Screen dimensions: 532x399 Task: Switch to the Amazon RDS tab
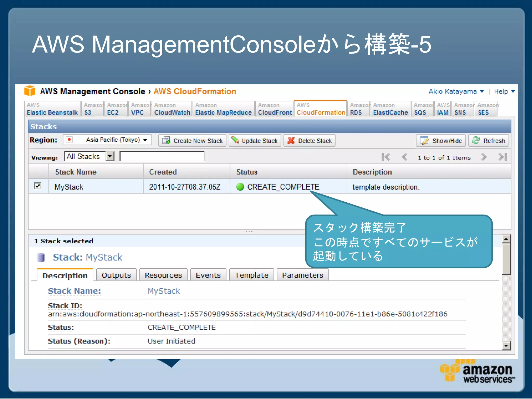(x=358, y=109)
